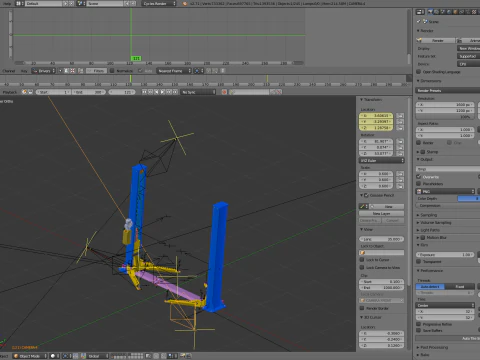The width and height of the screenshot is (480, 360).
Task: Open the Filters button in the graph editor
Action: (96, 71)
